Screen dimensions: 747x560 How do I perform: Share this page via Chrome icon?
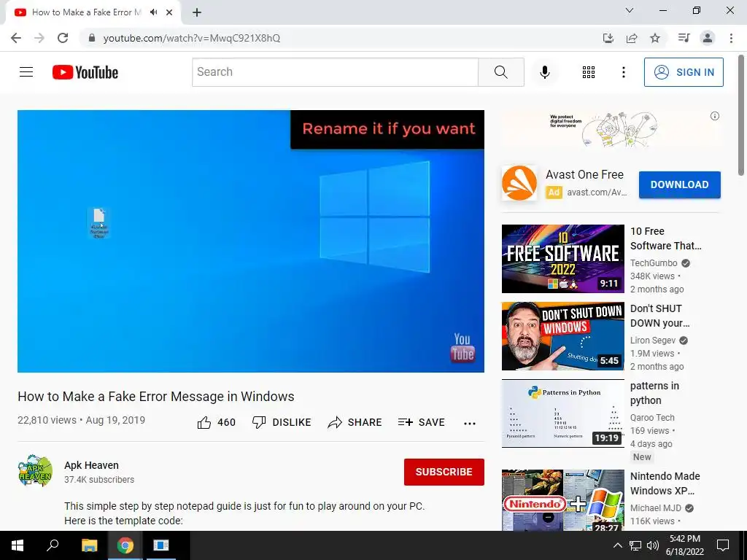(x=632, y=38)
